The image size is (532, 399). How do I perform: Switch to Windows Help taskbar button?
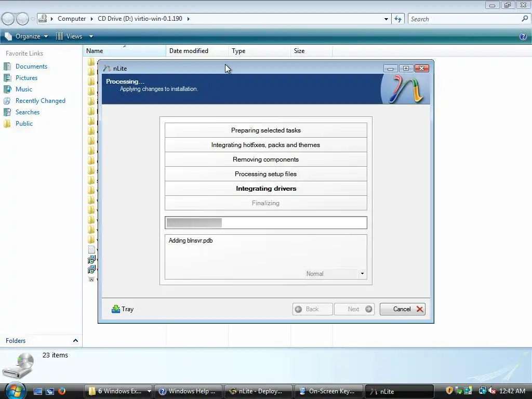(x=189, y=391)
